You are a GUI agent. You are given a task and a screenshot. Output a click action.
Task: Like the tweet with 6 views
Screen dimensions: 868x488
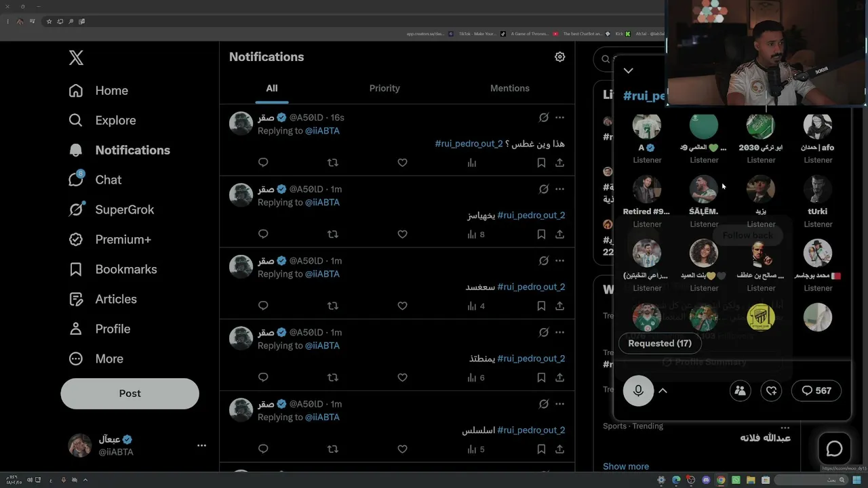(x=402, y=378)
